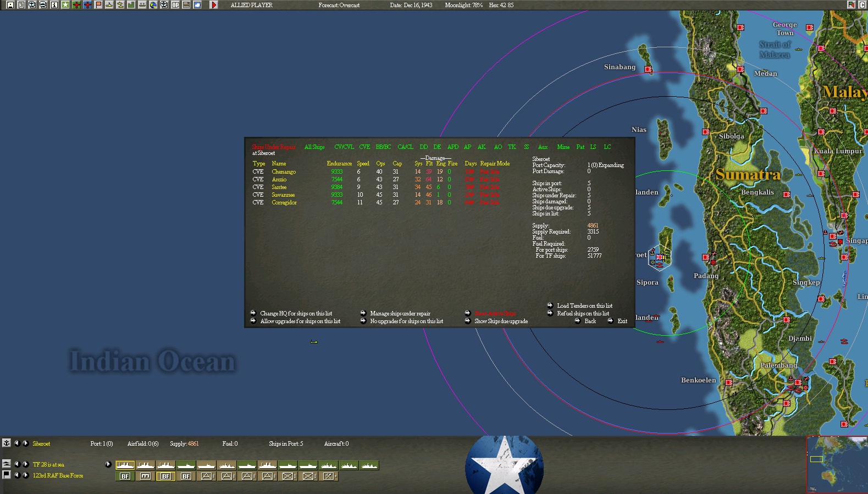Click the 'C' icon at top-right corner

click(861, 5)
